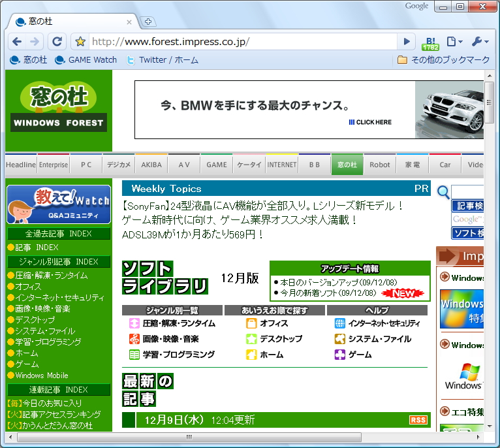Open the 教えて!Watch Q&A banner
The image size is (500, 448).
[x=59, y=204]
